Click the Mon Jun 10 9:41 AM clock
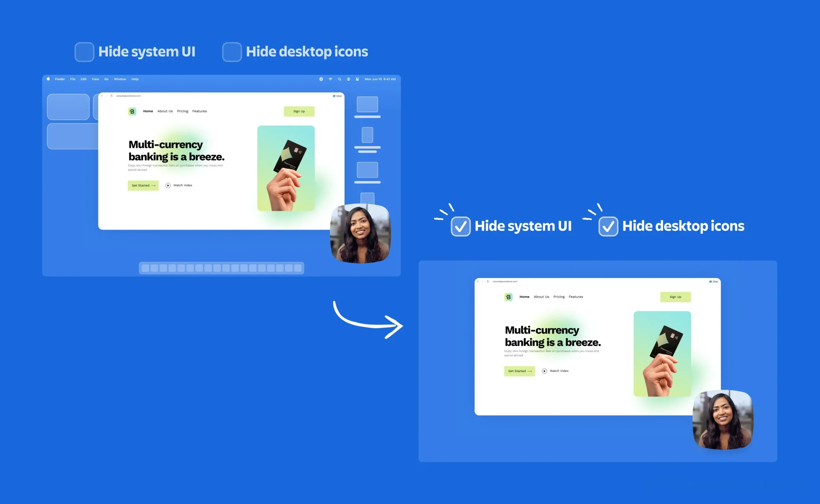 pos(380,79)
